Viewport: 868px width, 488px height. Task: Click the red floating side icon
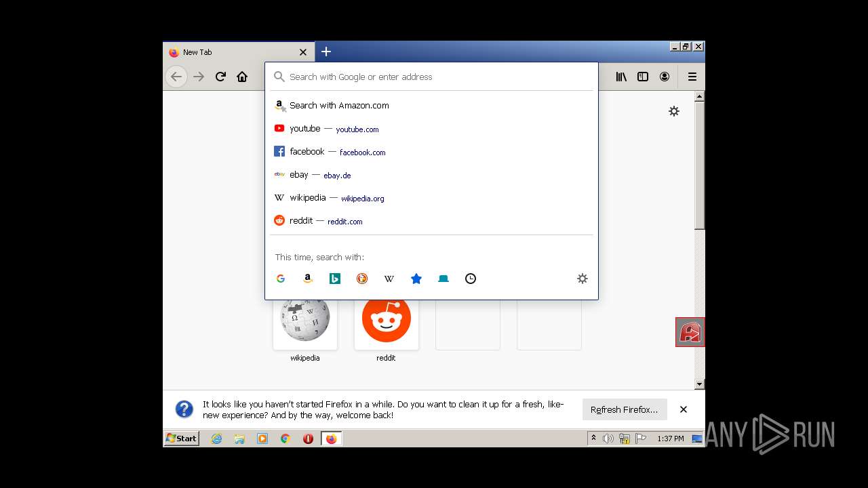(690, 332)
